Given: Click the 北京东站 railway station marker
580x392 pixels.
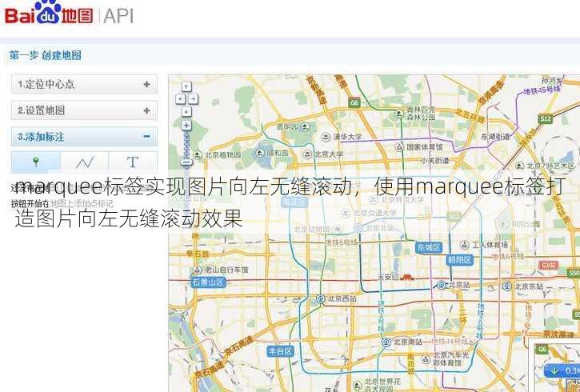Looking at the screenshot, I should coord(507,286).
